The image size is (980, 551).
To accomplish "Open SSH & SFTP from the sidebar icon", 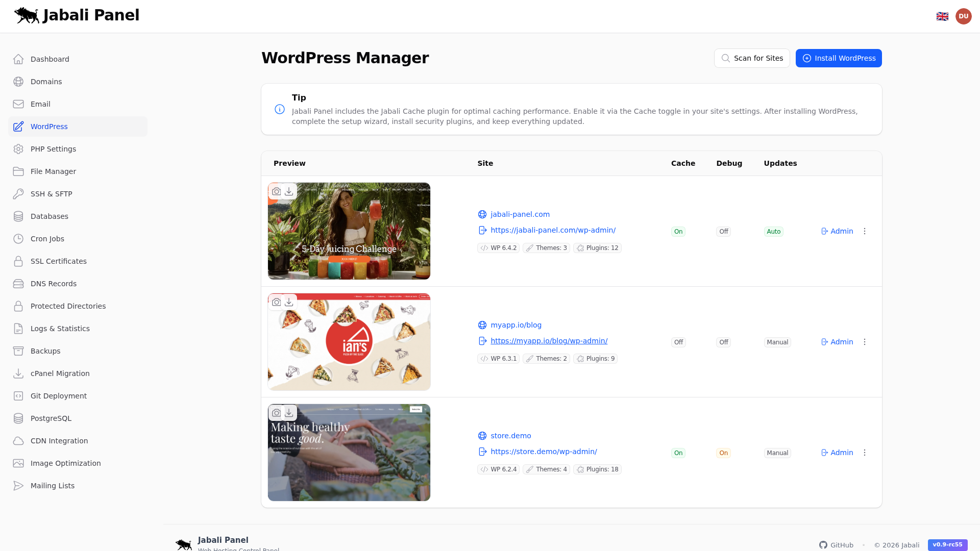I will [x=18, y=194].
